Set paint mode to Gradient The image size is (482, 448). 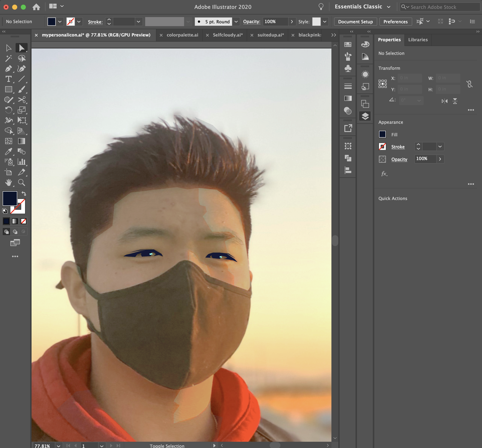(x=15, y=221)
